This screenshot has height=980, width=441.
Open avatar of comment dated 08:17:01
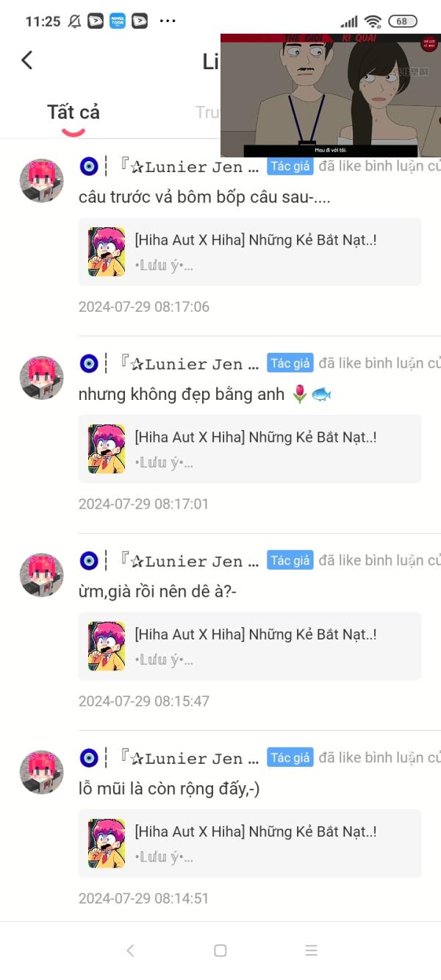pos(41,378)
